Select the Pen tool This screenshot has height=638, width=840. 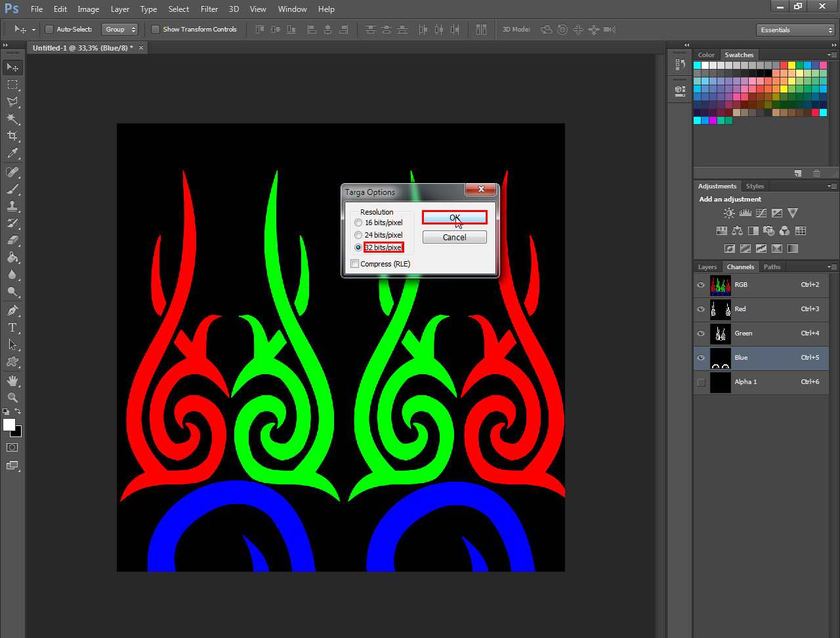point(12,310)
